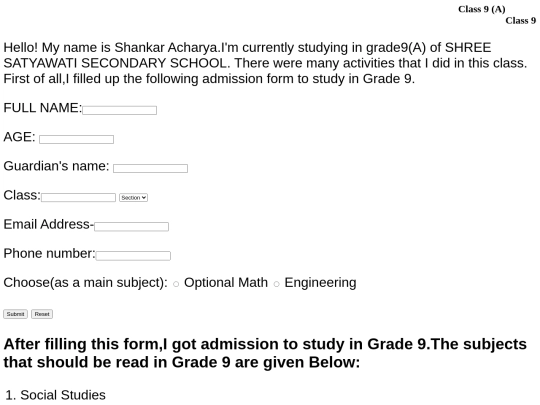Choose the Engineering radio option
The image size is (540, 405).
(276, 284)
